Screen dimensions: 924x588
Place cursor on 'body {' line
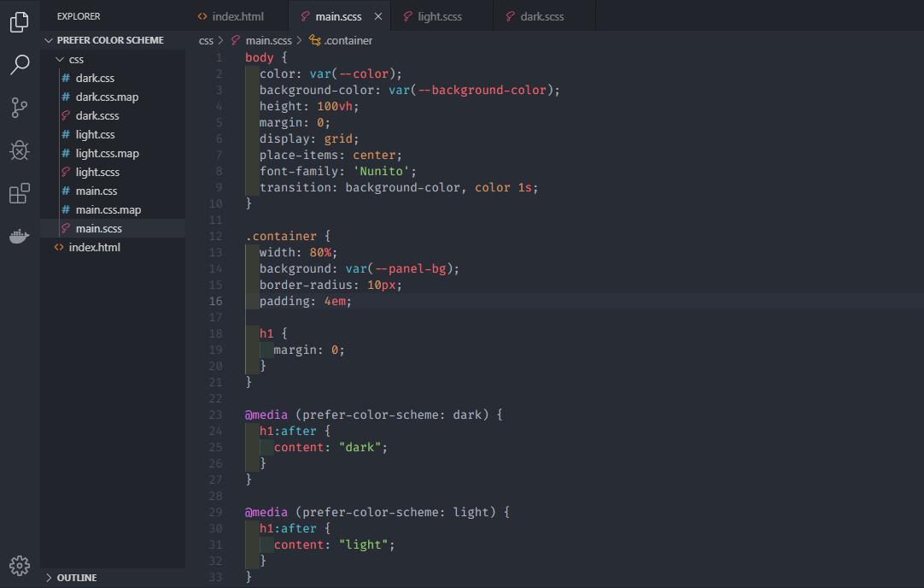click(266, 57)
